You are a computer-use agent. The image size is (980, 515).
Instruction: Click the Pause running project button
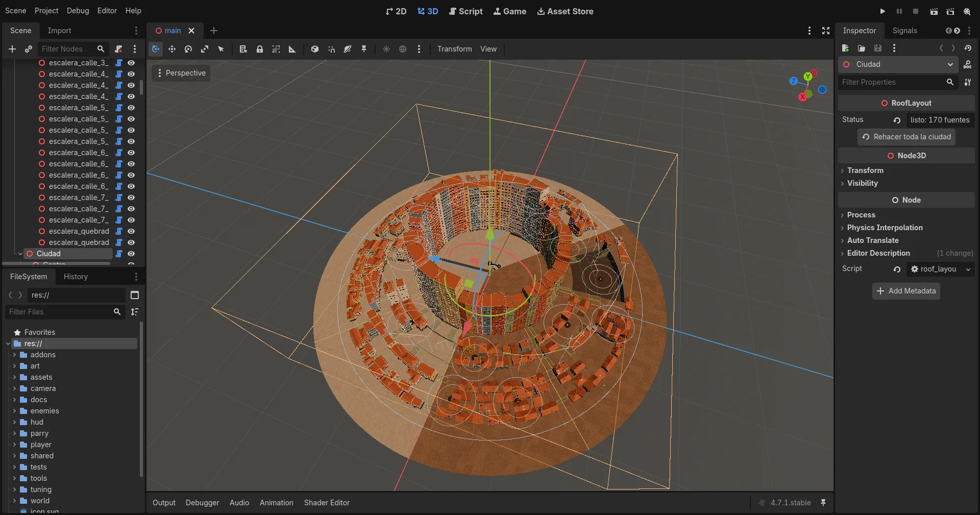click(899, 11)
